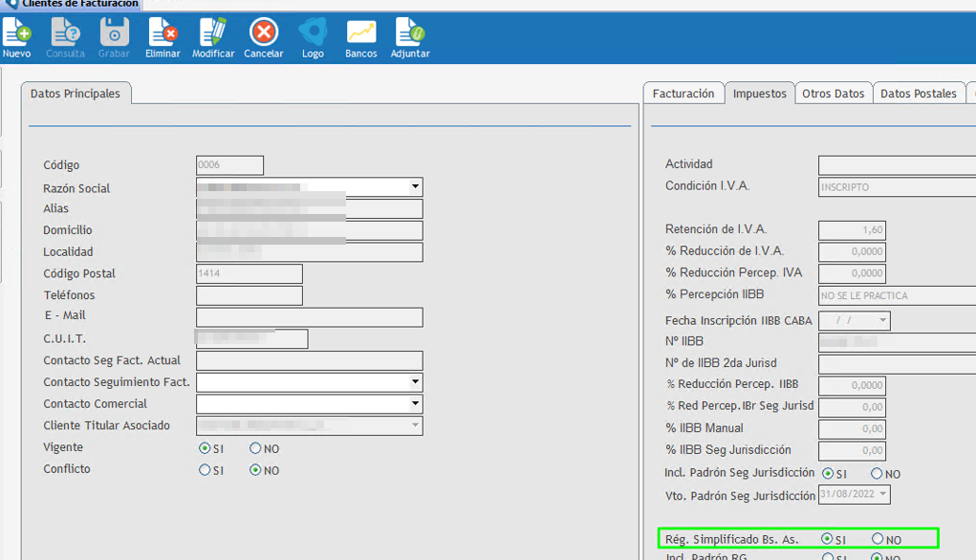The height and width of the screenshot is (560, 976).
Task: Click the Retención de I.V.A. field
Action: (x=852, y=230)
